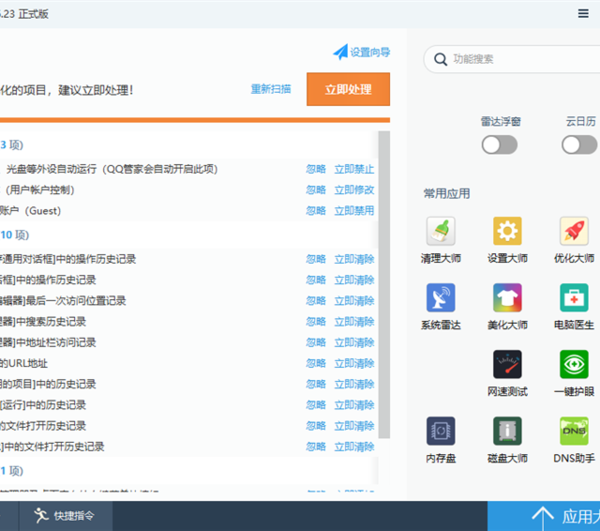This screenshot has width=600, height=531.
Task: Click 立即禁用 for Guest account
Action: 354,211
